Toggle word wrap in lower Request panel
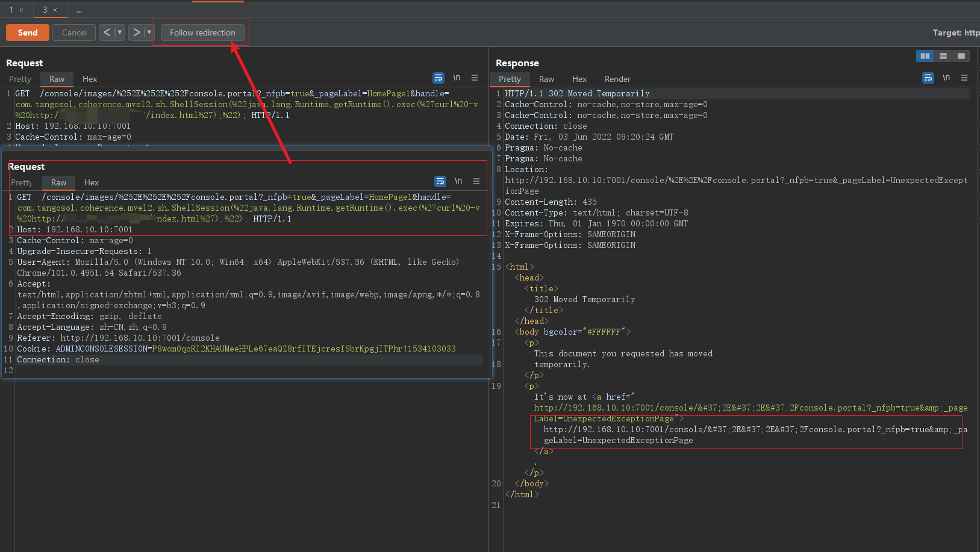This screenshot has height=552, width=980. [x=440, y=181]
